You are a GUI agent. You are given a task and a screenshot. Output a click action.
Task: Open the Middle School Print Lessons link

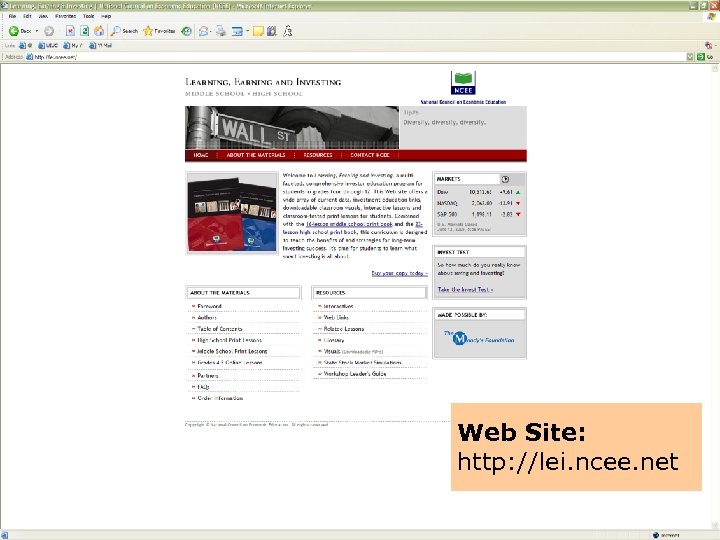coord(232,351)
